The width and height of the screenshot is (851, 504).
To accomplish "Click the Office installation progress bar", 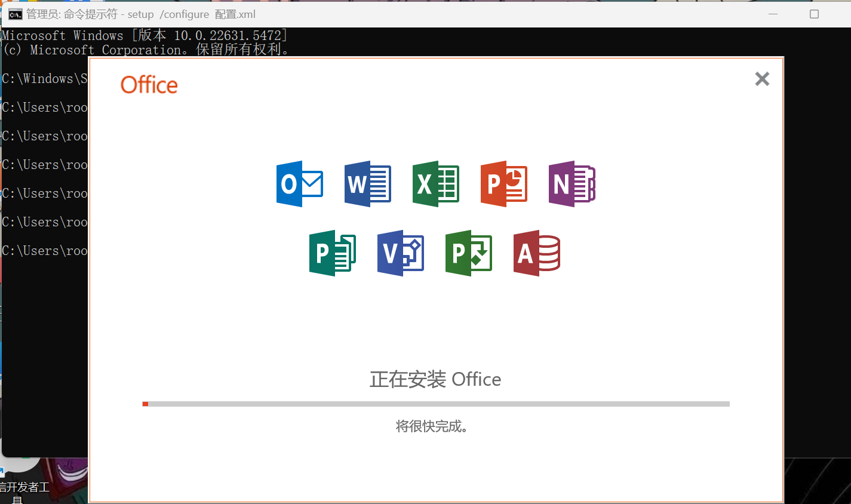I will 436,404.
